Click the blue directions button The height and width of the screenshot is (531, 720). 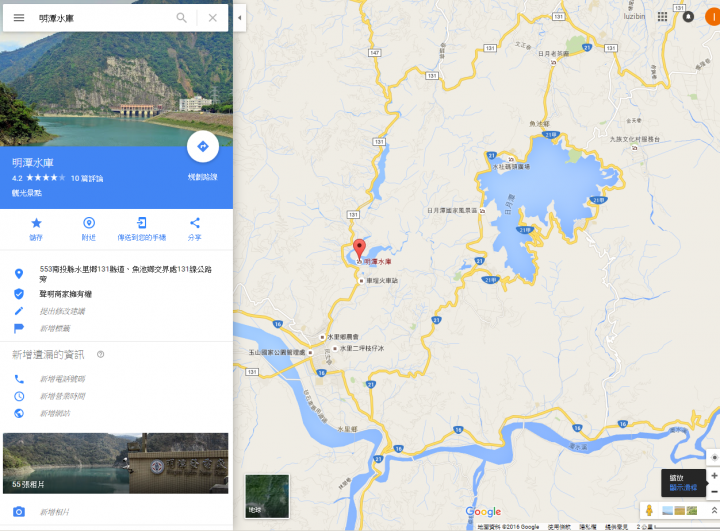coord(203,147)
